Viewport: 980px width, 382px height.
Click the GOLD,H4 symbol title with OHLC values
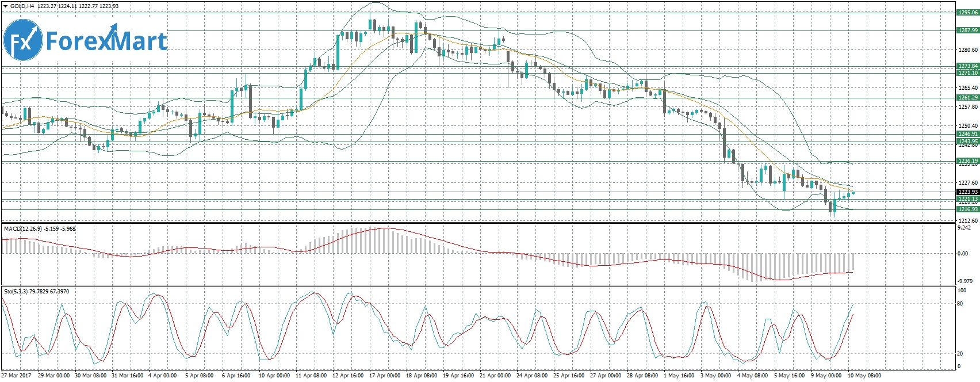[64, 6]
